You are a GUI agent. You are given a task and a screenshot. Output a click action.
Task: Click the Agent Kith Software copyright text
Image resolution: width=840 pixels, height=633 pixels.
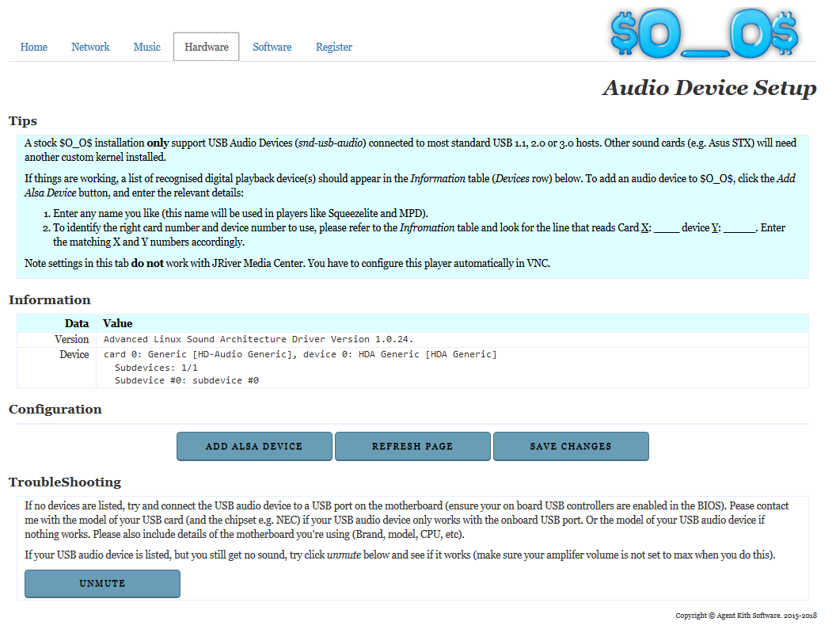click(x=746, y=616)
